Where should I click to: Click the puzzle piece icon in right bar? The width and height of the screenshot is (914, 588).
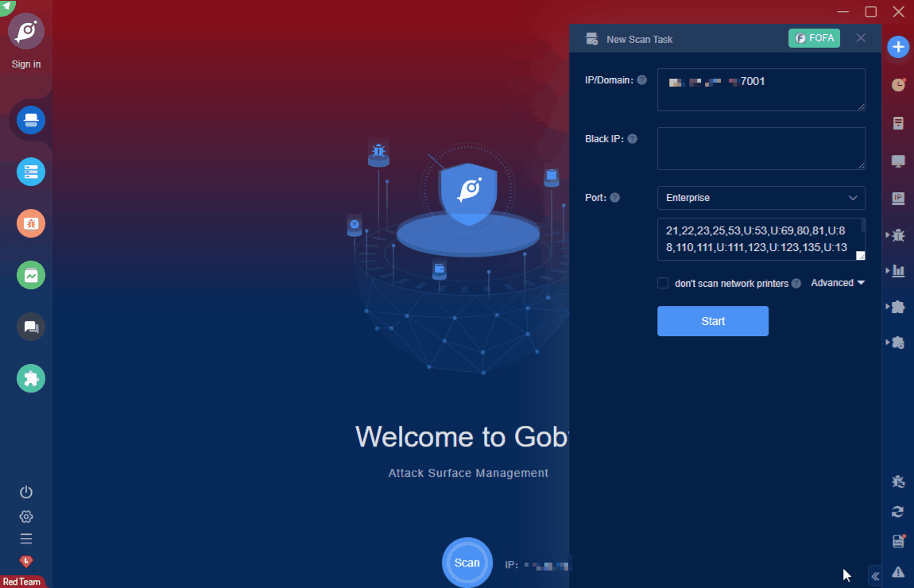click(899, 307)
